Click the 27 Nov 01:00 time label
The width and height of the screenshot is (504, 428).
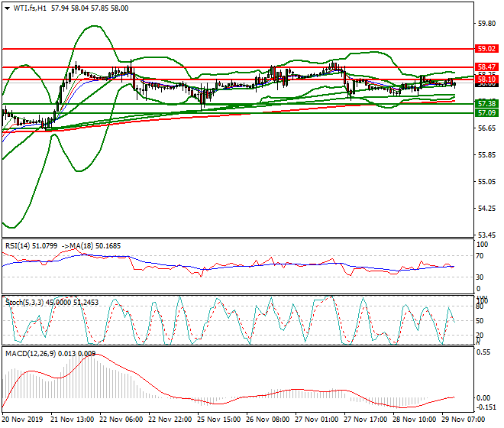[x=317, y=420]
